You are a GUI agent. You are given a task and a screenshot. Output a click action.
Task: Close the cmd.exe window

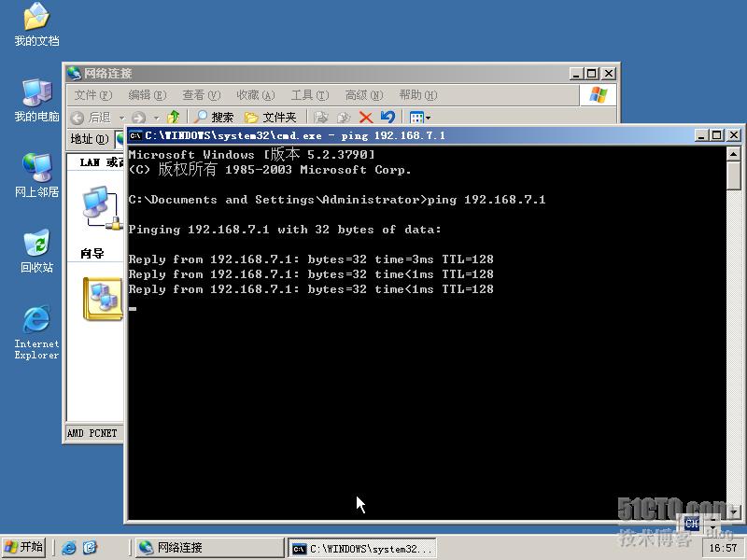pos(734,135)
